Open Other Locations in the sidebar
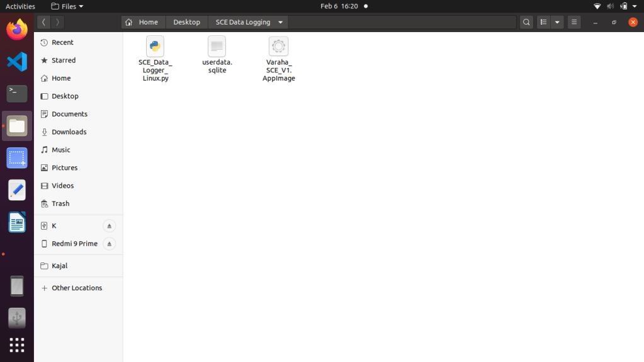The width and height of the screenshot is (644, 362). (x=76, y=288)
